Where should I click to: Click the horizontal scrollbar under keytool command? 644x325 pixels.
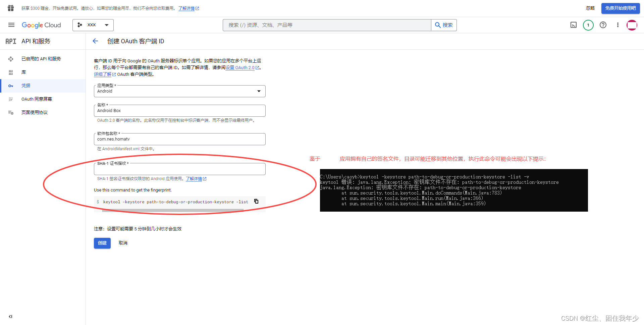(173, 211)
